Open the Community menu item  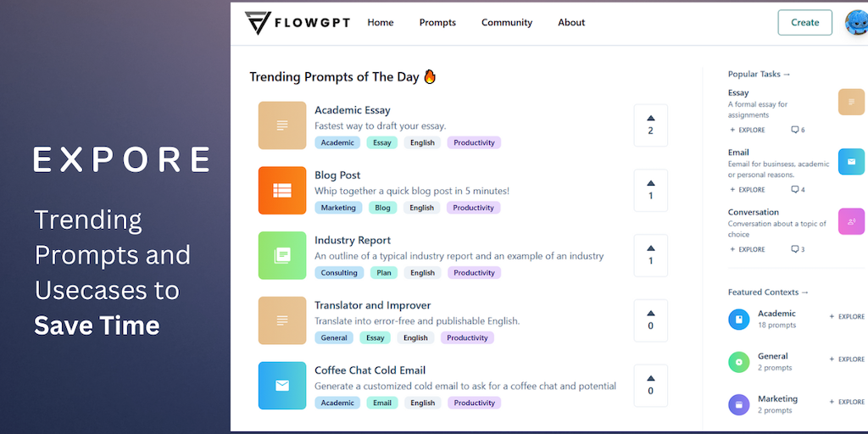pyautogui.click(x=507, y=23)
